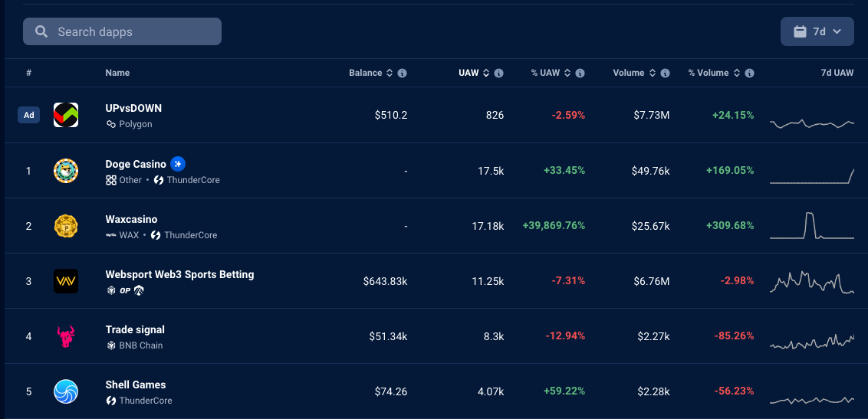This screenshot has width=868, height=419.
Task: Sort by Volume column arrows
Action: pos(652,73)
